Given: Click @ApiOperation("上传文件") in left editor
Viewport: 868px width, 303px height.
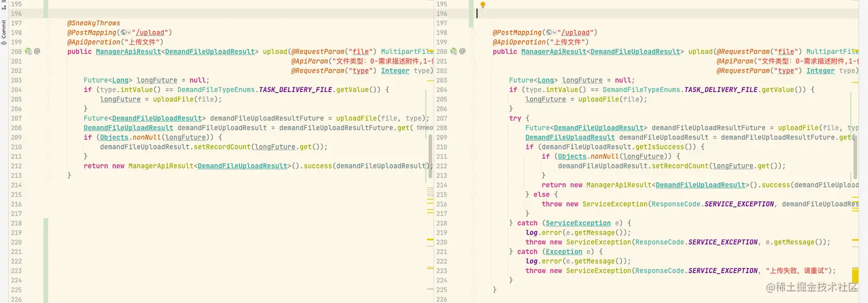Looking at the screenshot, I should tap(115, 42).
